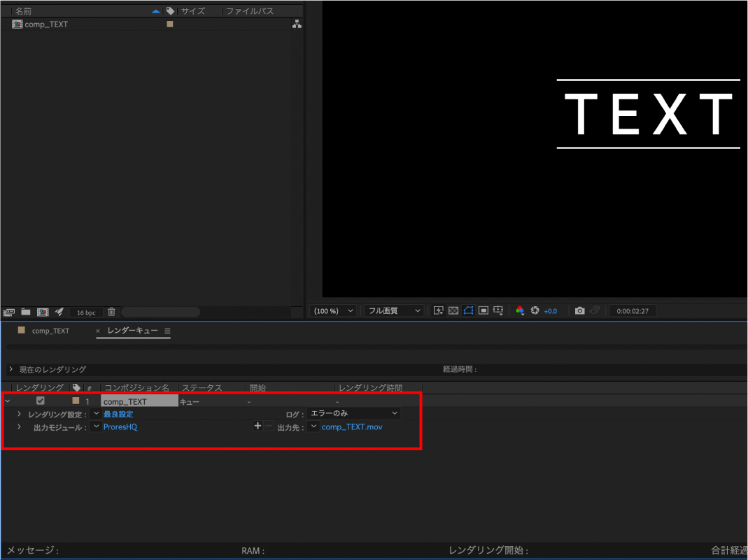Viewport: 748px width, 560px height.
Task: Close the レンダーキュー panel tab
Action: (98, 331)
